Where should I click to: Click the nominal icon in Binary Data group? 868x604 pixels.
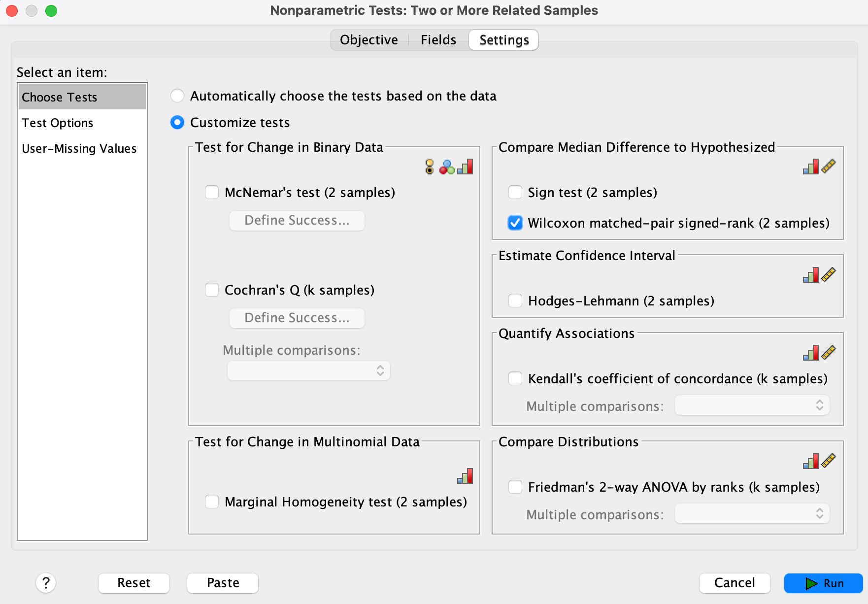click(x=447, y=167)
